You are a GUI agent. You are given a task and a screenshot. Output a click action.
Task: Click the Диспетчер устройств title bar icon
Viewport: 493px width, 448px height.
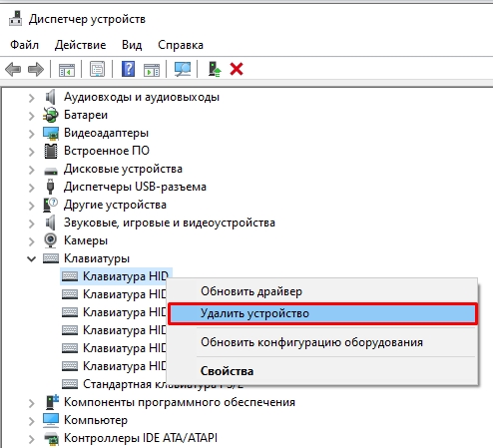(x=15, y=18)
